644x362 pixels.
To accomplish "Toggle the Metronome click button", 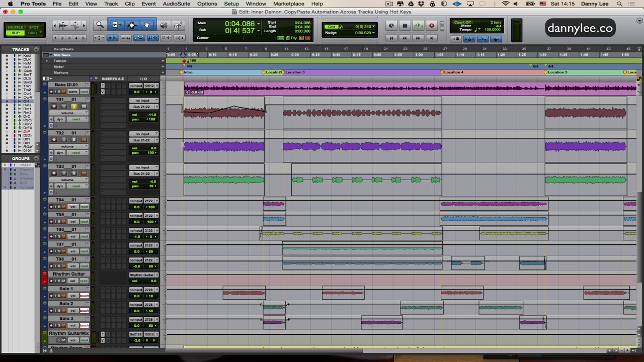I will tap(469, 39).
